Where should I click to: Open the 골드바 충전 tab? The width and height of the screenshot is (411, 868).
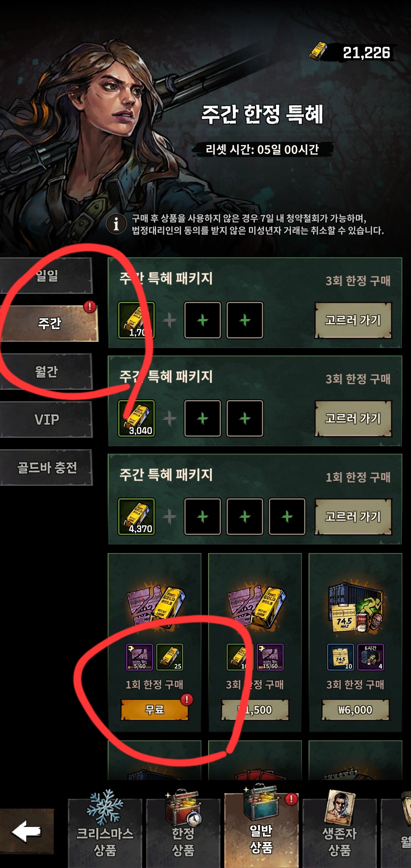click(46, 468)
